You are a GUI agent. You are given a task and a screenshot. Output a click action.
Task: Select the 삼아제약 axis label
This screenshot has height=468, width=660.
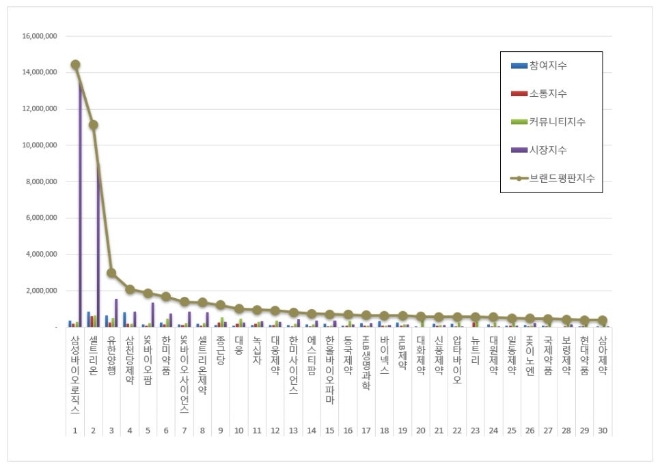(603, 355)
